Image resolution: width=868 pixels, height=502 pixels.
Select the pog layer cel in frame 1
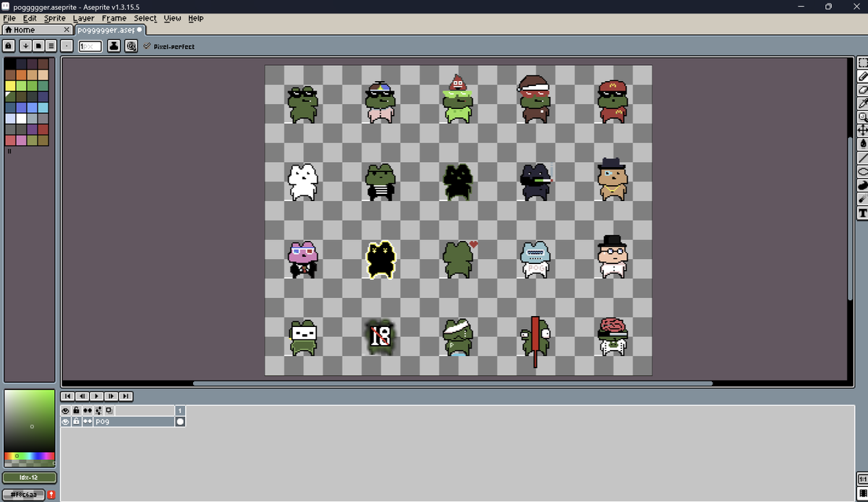coord(180,421)
